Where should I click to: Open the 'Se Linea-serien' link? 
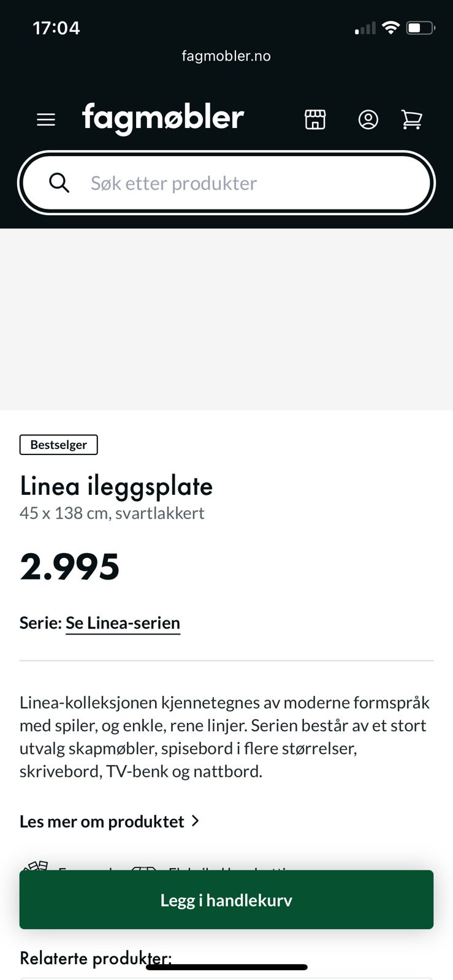pyautogui.click(x=123, y=623)
